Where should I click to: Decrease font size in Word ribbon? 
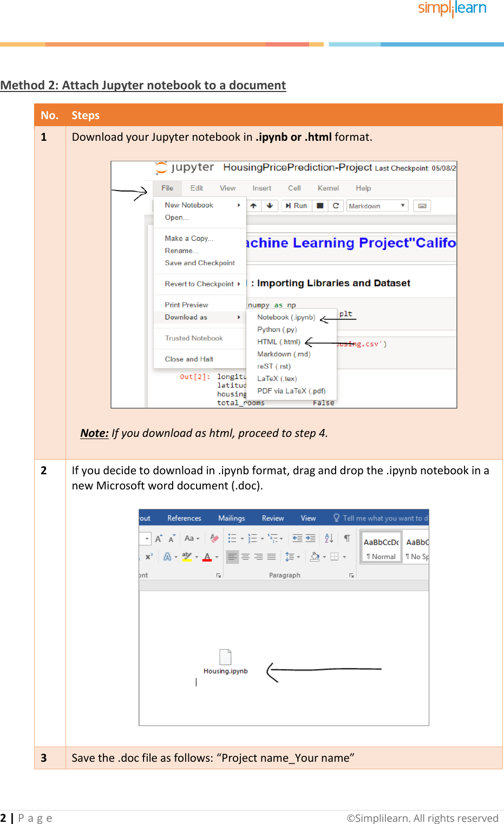click(172, 539)
